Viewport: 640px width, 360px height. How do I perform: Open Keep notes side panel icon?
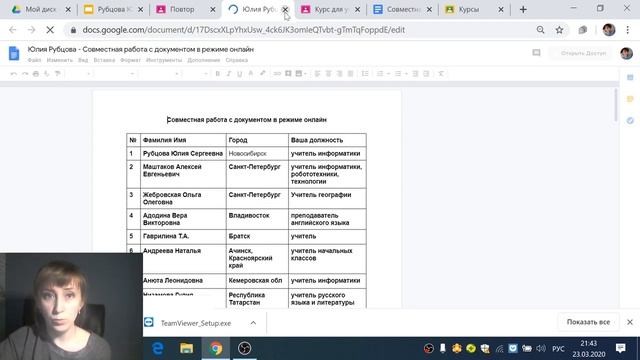pos(630,99)
